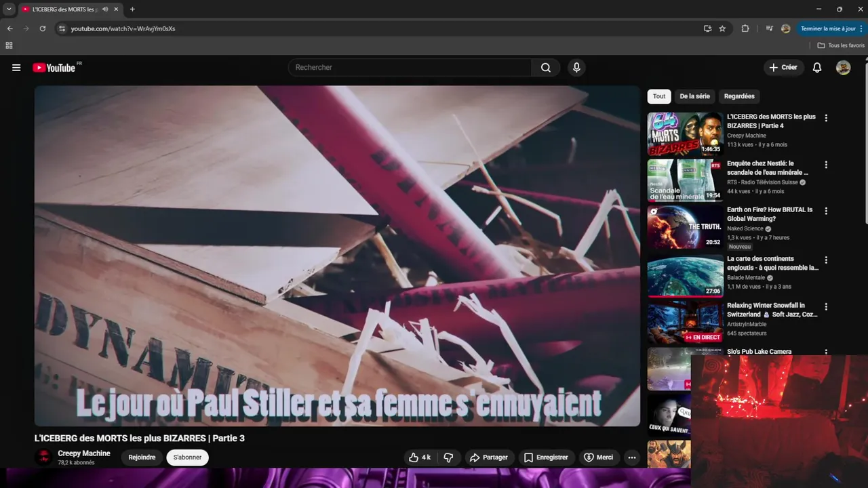This screenshot has width=868, height=488.
Task: Click the 'Naked Science' channel name
Action: (x=745, y=229)
